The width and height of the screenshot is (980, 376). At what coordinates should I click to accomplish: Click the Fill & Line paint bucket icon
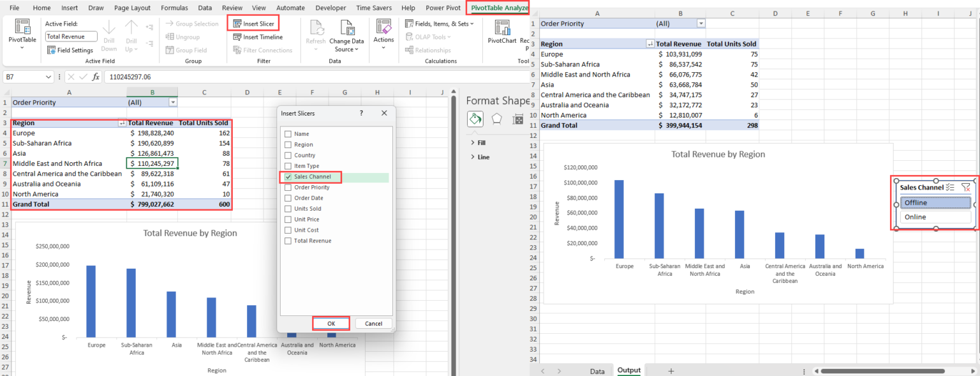click(475, 119)
